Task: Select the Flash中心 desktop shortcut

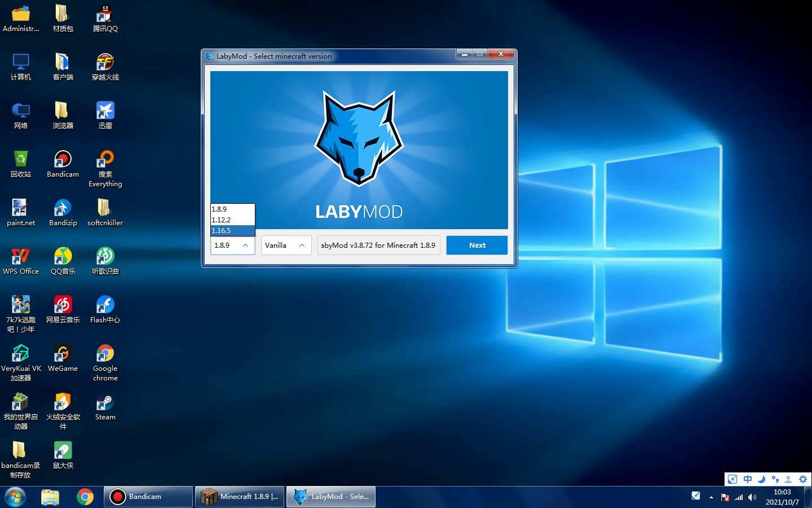Action: pos(105,310)
